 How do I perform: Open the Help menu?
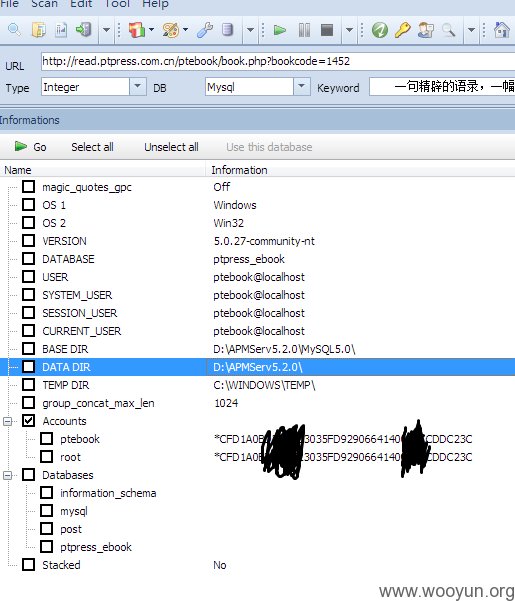point(155,4)
